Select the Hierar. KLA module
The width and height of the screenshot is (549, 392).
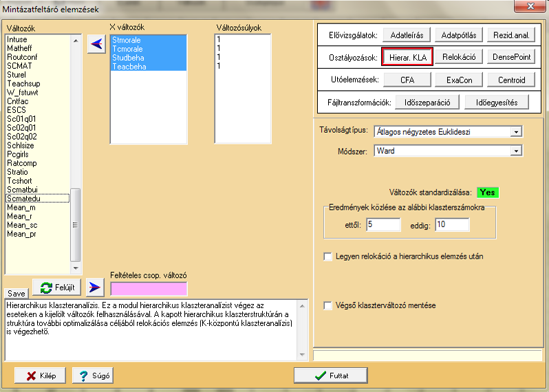click(407, 57)
